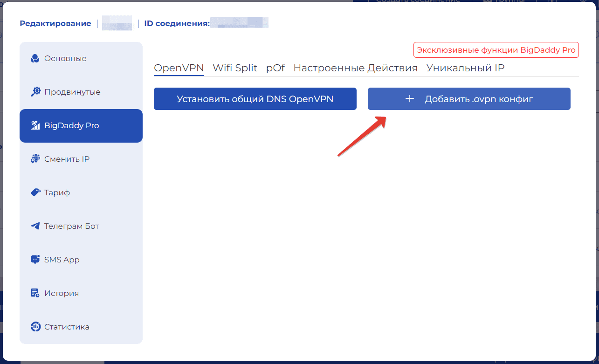599x364 pixels.
Task: Select the BigDaddy Pro sidebar item
Action: 81,126
